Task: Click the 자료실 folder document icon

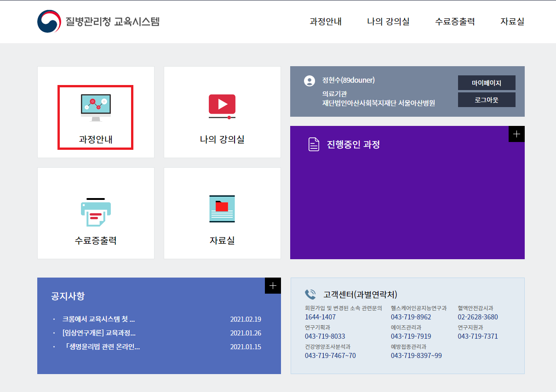Action: [222, 209]
